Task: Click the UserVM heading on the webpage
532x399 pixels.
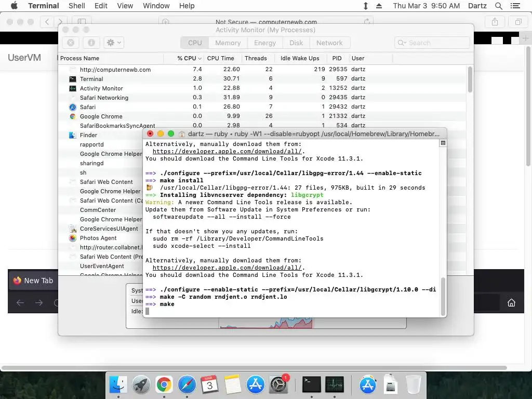Action: click(x=24, y=57)
